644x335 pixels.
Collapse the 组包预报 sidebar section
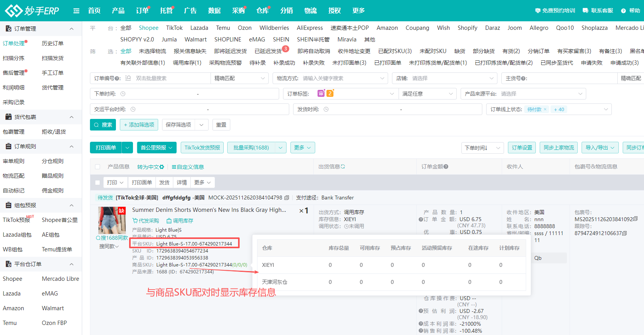(x=71, y=205)
